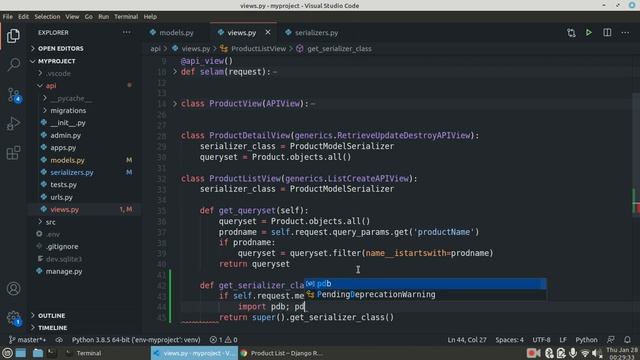Viewport: 640px width, 360px height.
Task: Open urls.py in the explorer
Action: [62, 197]
